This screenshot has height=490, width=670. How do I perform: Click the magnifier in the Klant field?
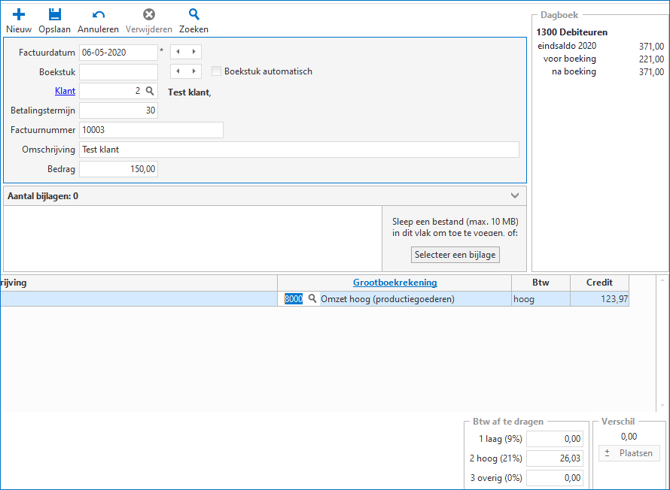[150, 91]
